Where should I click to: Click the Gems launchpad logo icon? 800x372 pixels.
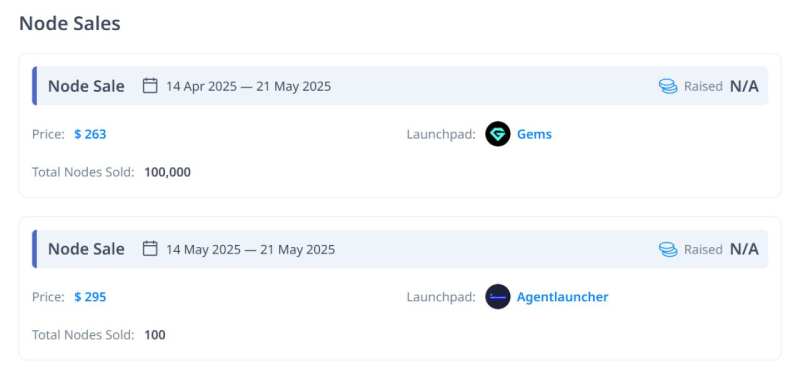[497, 134]
